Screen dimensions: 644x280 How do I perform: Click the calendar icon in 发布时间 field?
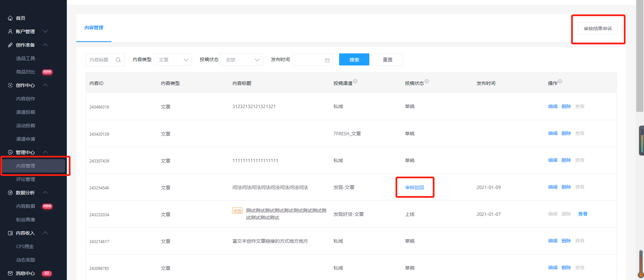pyautogui.click(x=327, y=60)
